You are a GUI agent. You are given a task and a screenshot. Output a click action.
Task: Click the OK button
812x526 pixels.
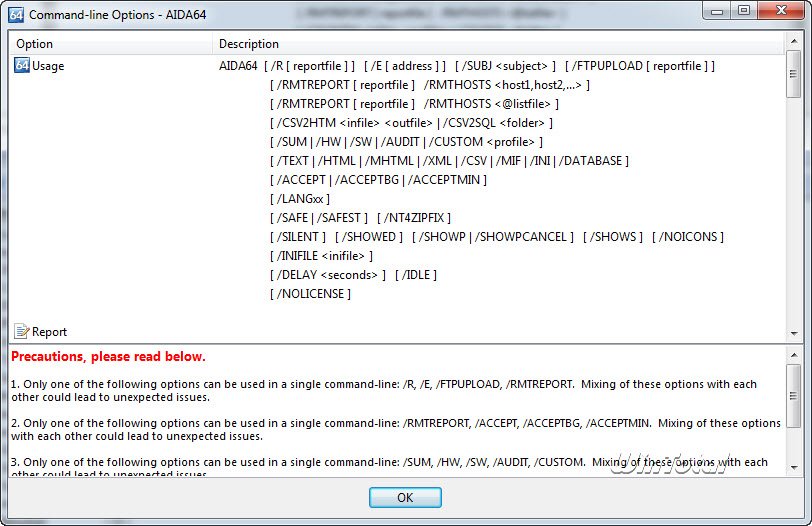[x=405, y=498]
